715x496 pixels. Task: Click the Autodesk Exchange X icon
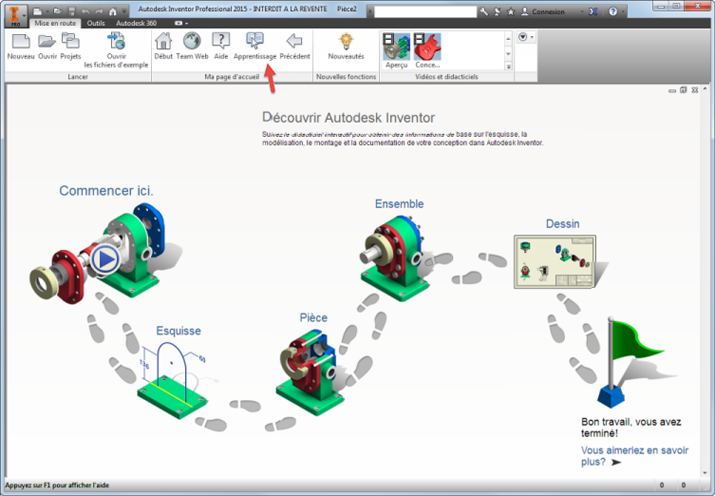(x=593, y=12)
